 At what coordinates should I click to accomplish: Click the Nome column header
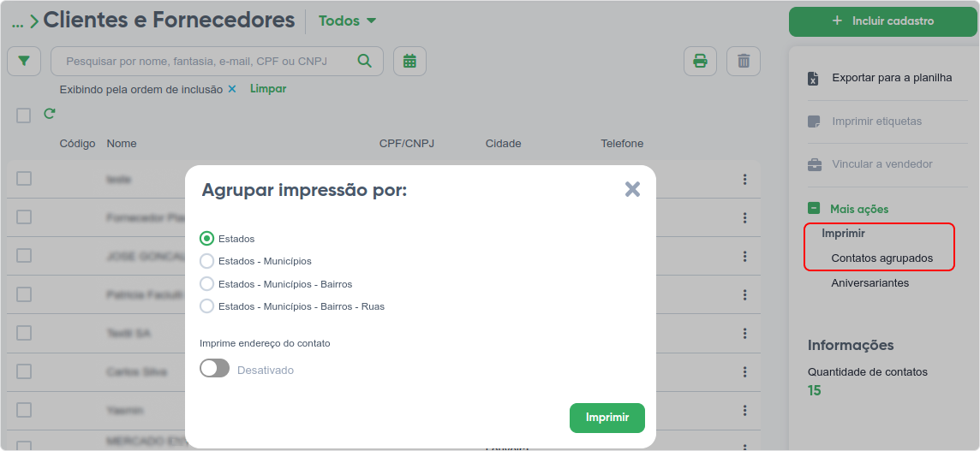[x=122, y=144]
